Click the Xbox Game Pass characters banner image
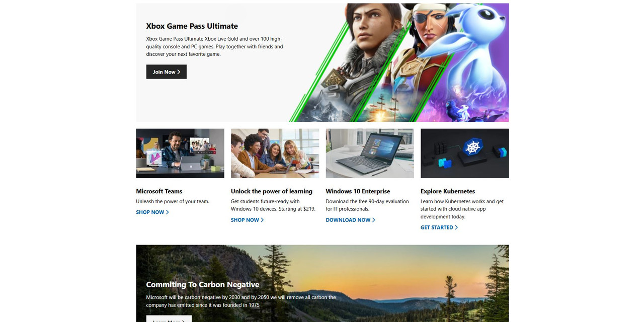Viewport: 644px width, 322px height. click(x=398, y=62)
